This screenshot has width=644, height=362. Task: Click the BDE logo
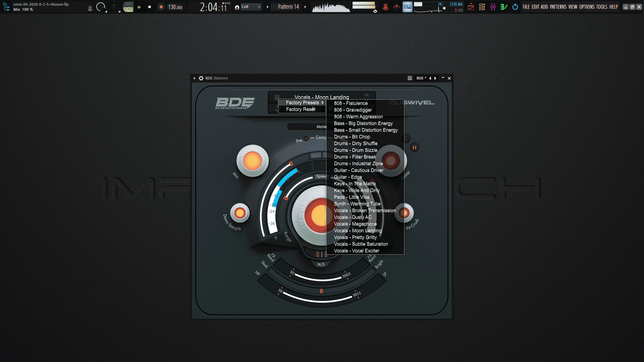235,103
